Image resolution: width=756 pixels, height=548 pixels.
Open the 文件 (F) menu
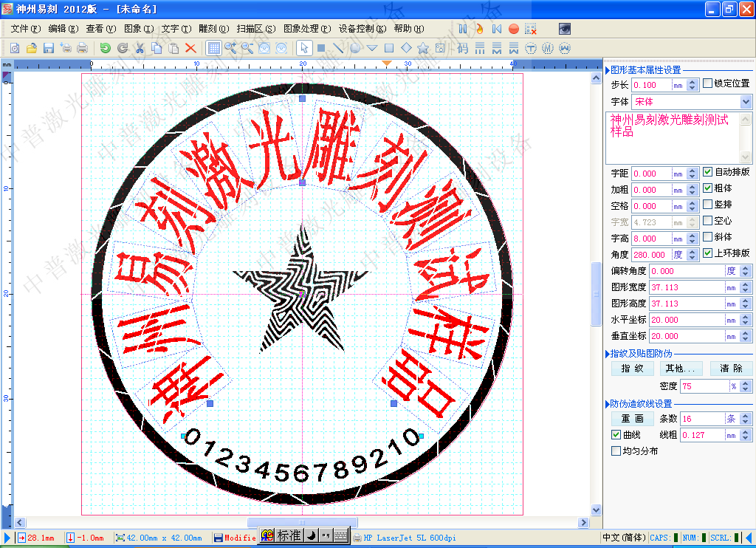click(x=26, y=29)
